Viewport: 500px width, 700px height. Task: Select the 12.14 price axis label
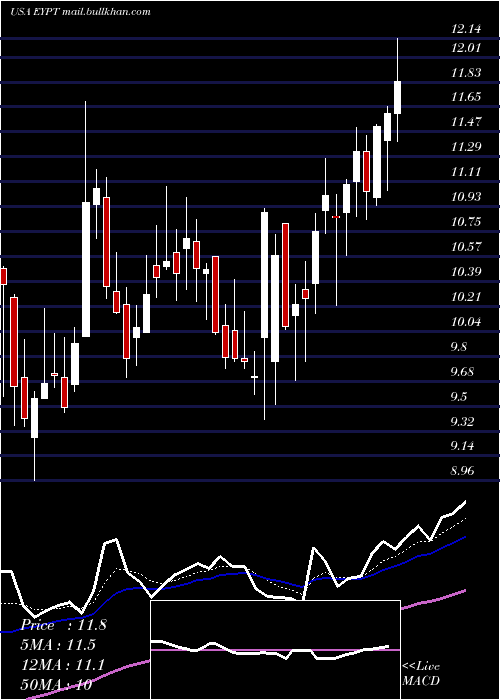[466, 29]
